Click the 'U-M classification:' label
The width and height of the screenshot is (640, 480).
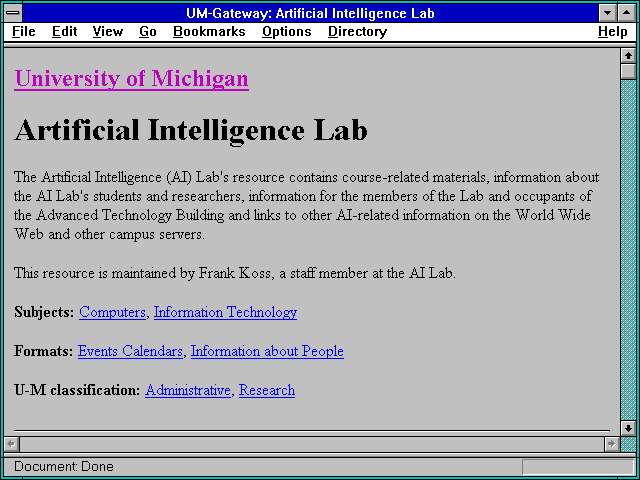point(77,391)
